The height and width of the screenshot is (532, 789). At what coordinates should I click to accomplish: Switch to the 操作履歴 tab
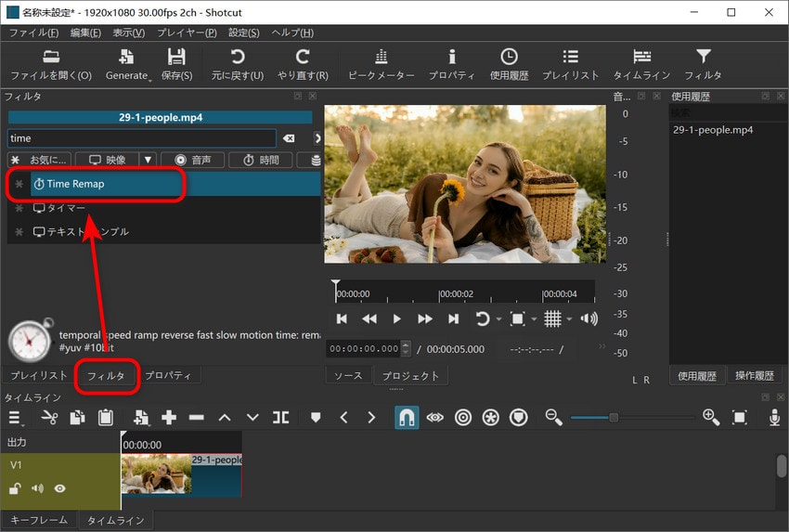click(x=755, y=375)
